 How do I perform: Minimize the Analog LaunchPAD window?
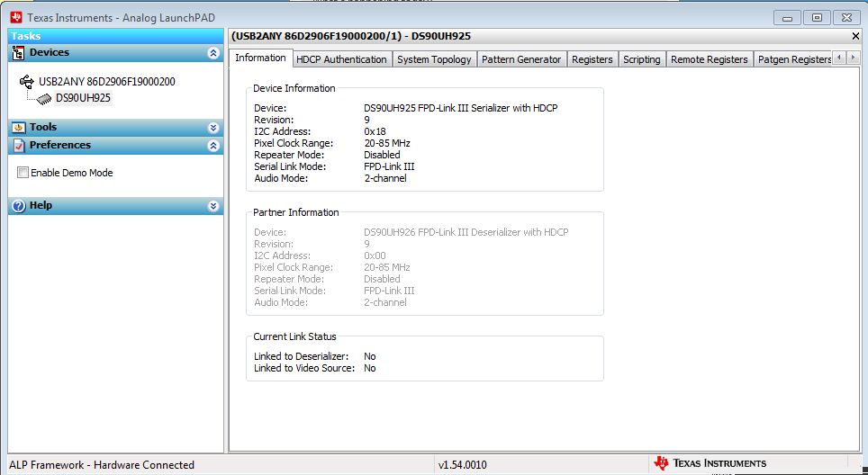point(787,18)
